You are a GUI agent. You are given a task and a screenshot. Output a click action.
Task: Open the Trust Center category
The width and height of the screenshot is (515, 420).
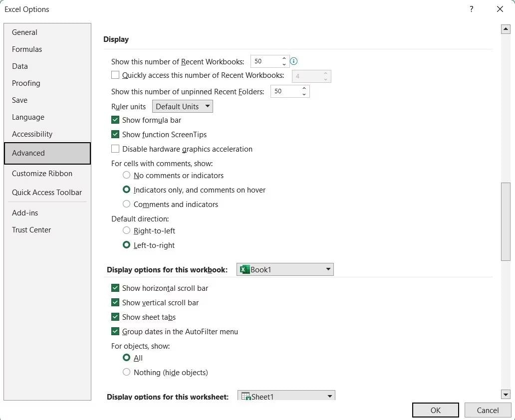pos(31,230)
